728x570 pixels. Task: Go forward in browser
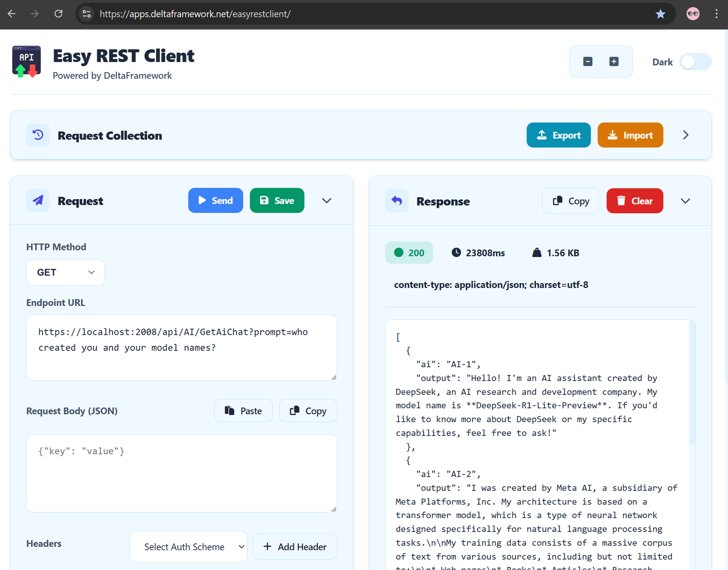35,14
